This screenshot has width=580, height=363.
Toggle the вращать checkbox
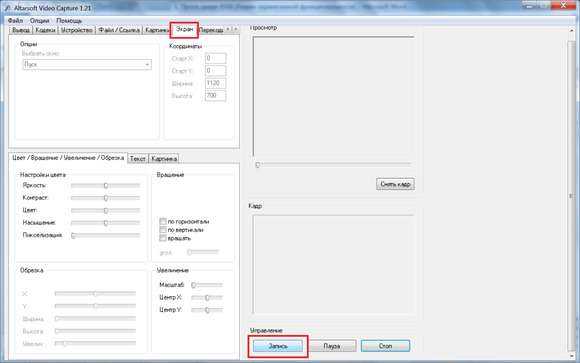163,238
